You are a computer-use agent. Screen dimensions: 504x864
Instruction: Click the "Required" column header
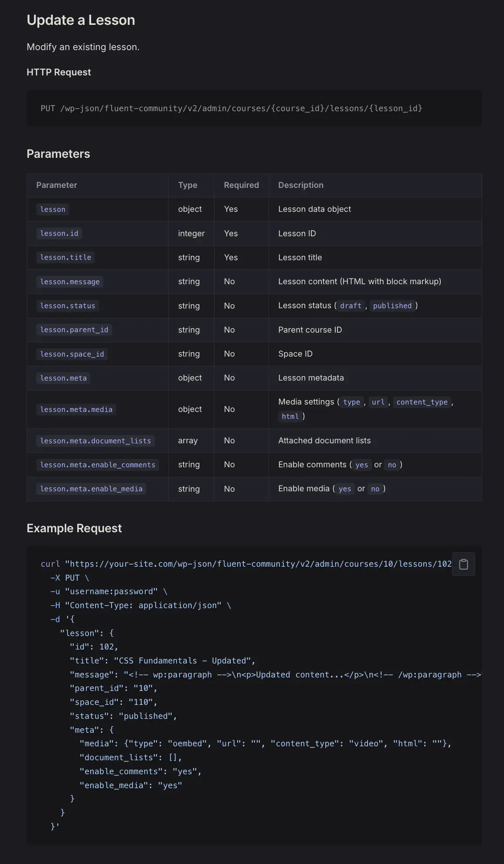coord(242,185)
